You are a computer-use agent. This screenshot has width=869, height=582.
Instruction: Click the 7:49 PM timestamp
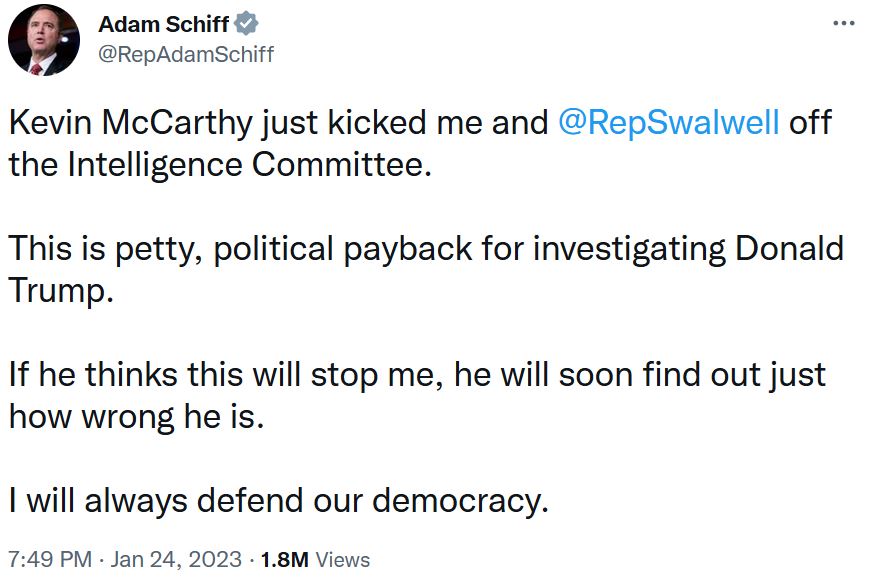[50, 559]
